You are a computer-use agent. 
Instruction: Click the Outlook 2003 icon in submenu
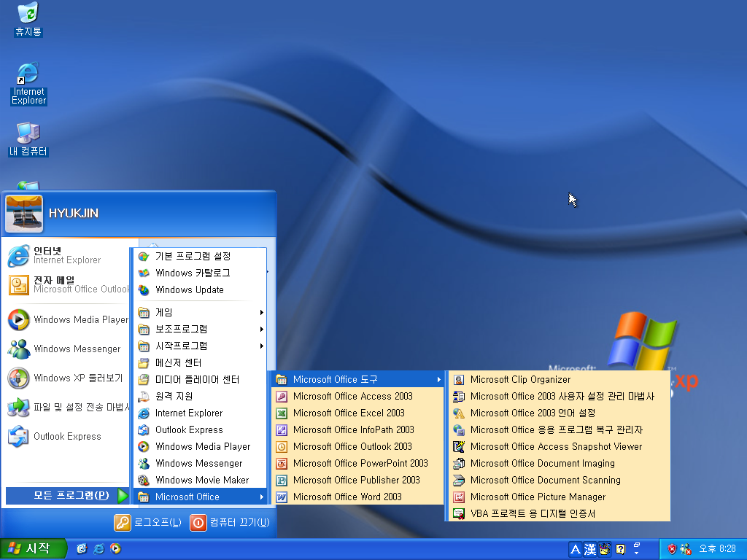coord(282,447)
